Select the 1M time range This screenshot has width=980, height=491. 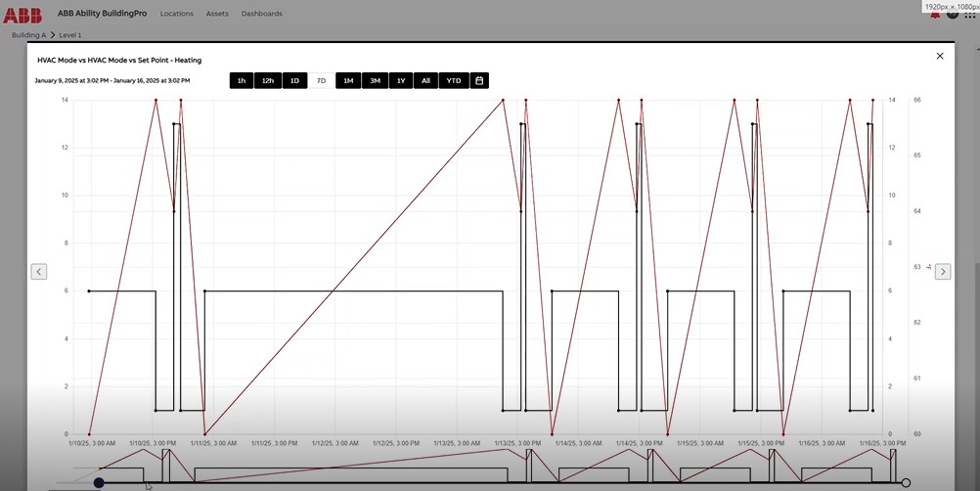point(348,80)
